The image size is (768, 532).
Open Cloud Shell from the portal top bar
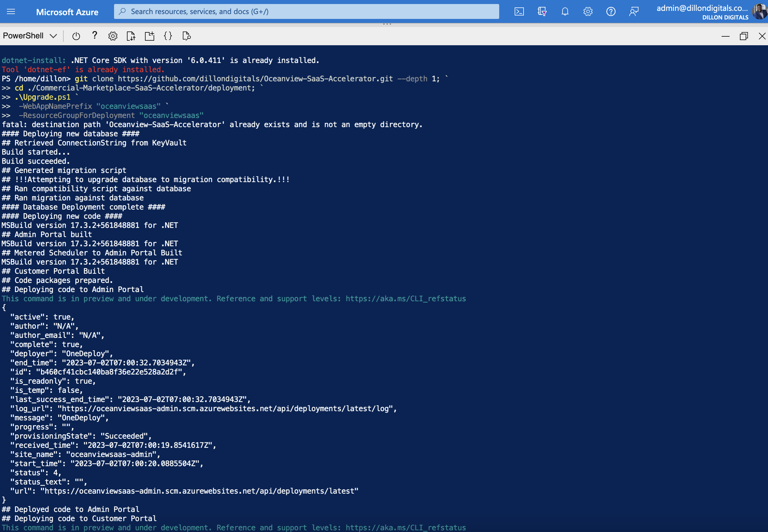tap(519, 11)
